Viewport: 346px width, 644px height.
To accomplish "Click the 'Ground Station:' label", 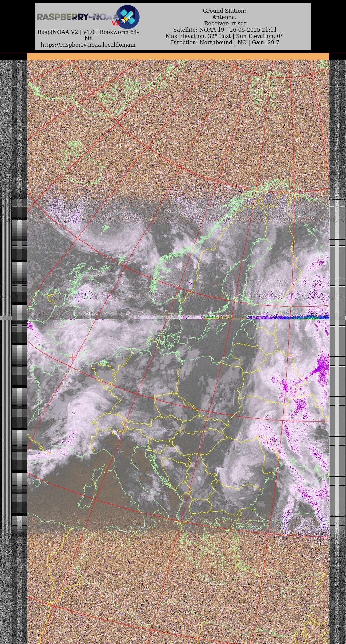I will point(224,11).
